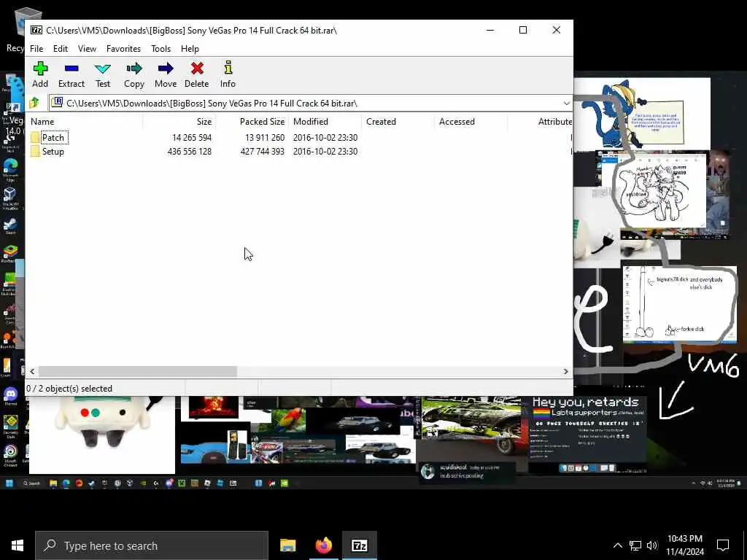The width and height of the screenshot is (747, 560).
Task: Click the green Add toolbar icon
Action: [41, 69]
